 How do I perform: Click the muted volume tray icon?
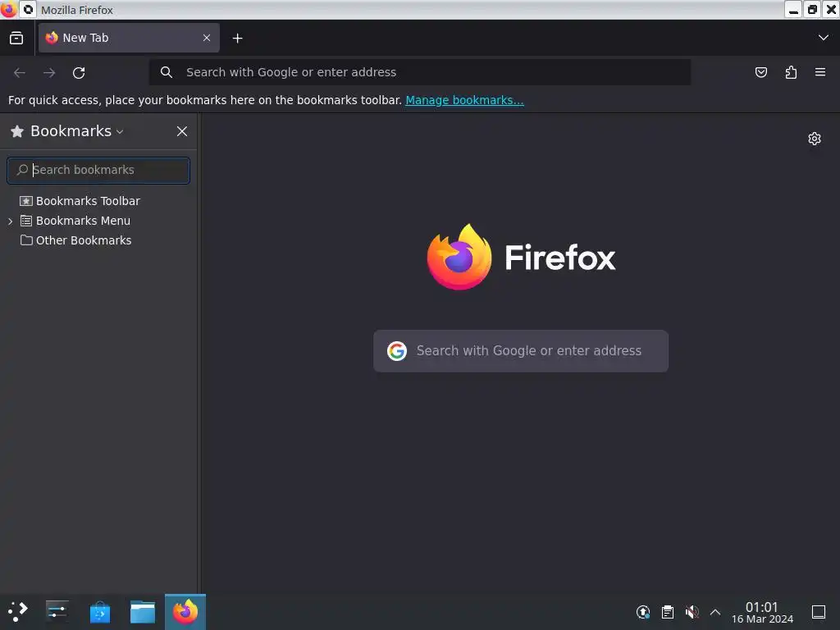point(692,612)
